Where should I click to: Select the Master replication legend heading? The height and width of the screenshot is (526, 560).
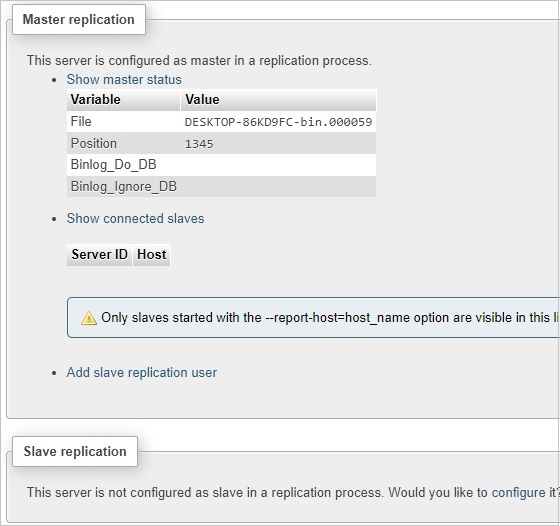(x=79, y=20)
